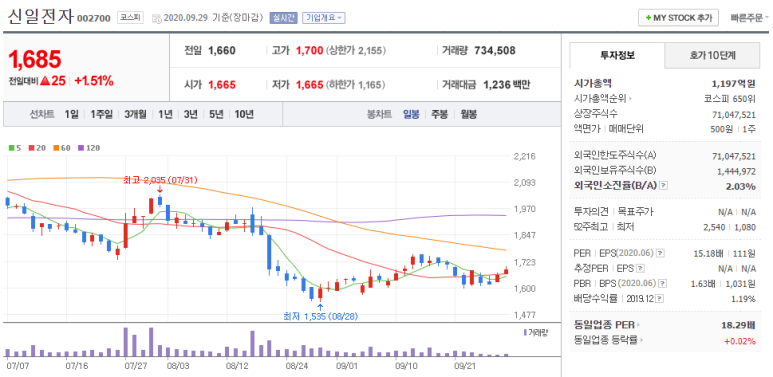Viewport: 773px width, 377px height.
Task: Select the 1일 line chart period
Action: [x=71, y=114]
